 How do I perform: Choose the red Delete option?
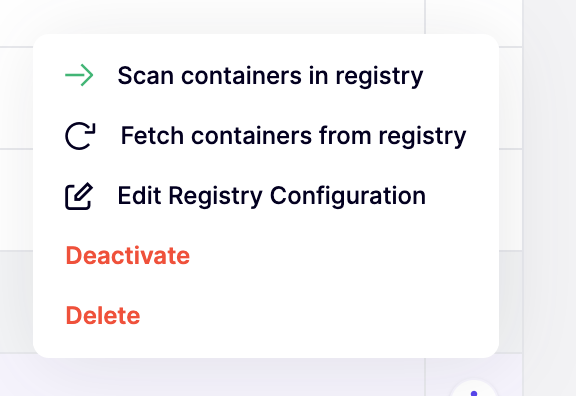pos(103,315)
